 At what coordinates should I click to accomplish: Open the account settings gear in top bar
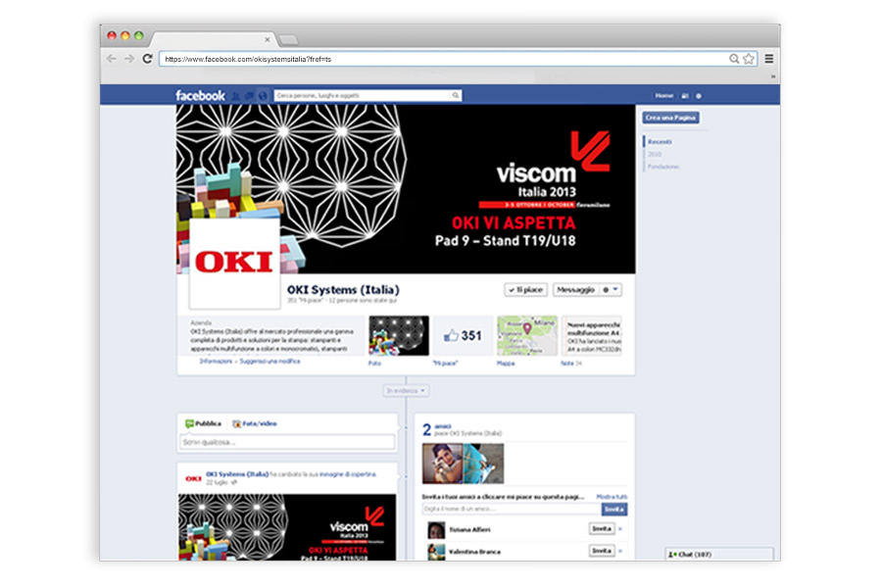[699, 96]
